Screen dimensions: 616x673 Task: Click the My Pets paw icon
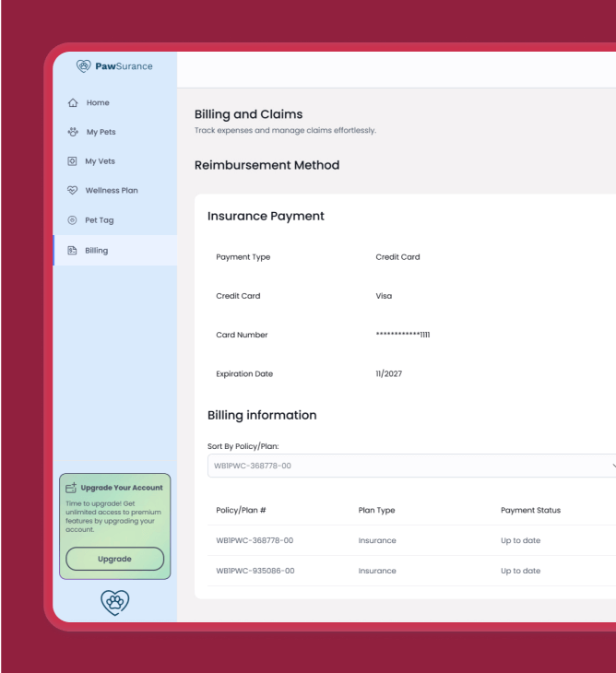[73, 132]
